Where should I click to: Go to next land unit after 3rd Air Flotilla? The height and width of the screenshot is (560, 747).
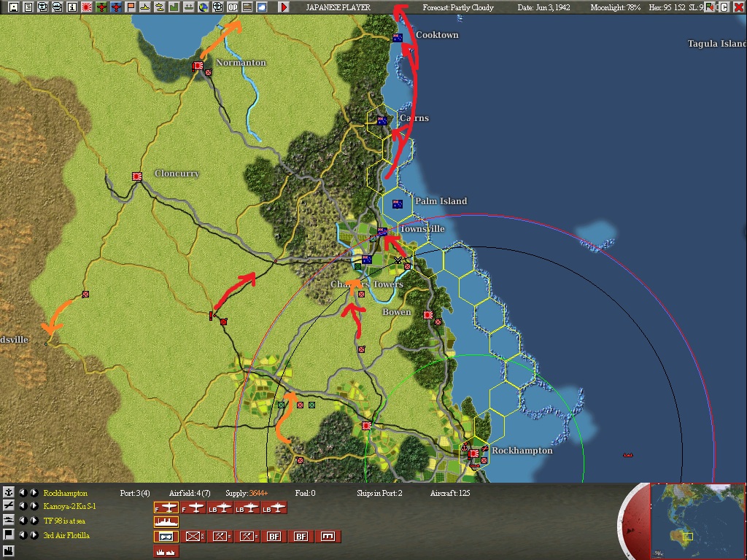pyautogui.click(x=34, y=534)
